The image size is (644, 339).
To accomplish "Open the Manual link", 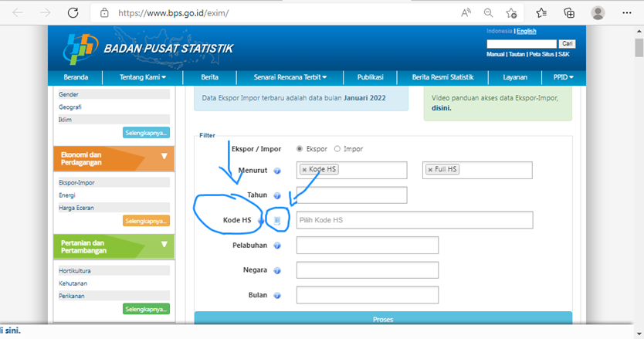I will pos(495,54).
